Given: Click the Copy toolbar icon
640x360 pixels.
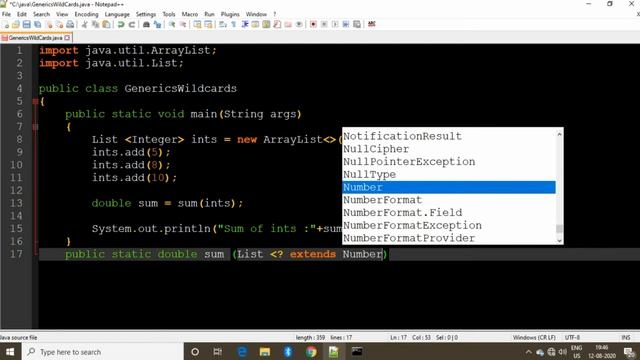Looking at the screenshot, I should 95,24.
